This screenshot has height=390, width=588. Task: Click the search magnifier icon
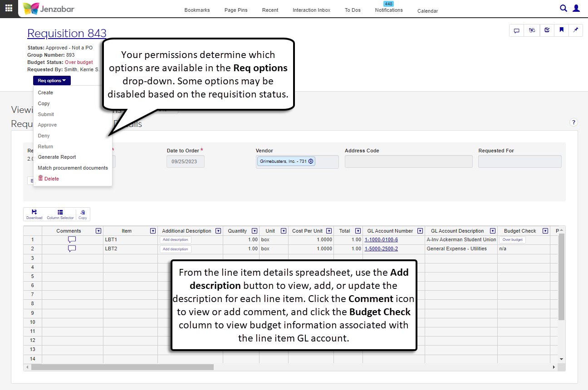pyautogui.click(x=563, y=8)
